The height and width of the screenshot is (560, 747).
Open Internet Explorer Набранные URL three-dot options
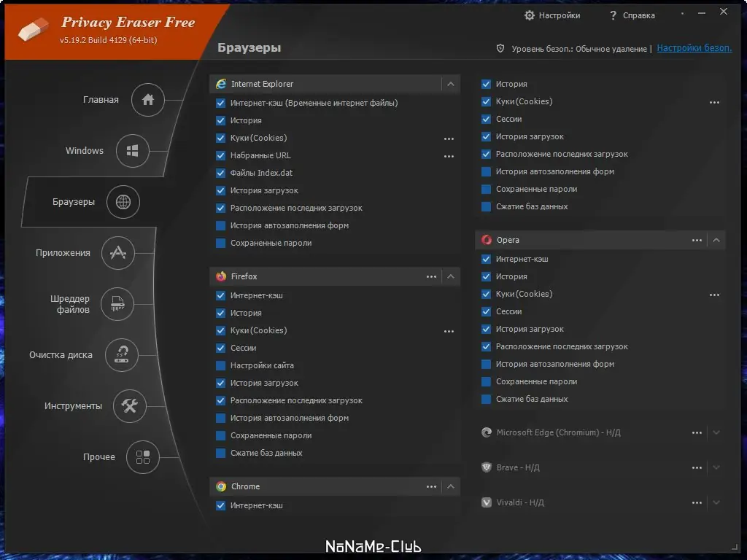click(x=449, y=156)
